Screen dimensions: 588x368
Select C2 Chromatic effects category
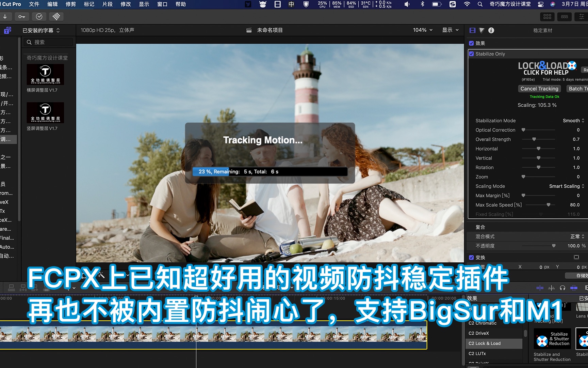click(x=494, y=323)
